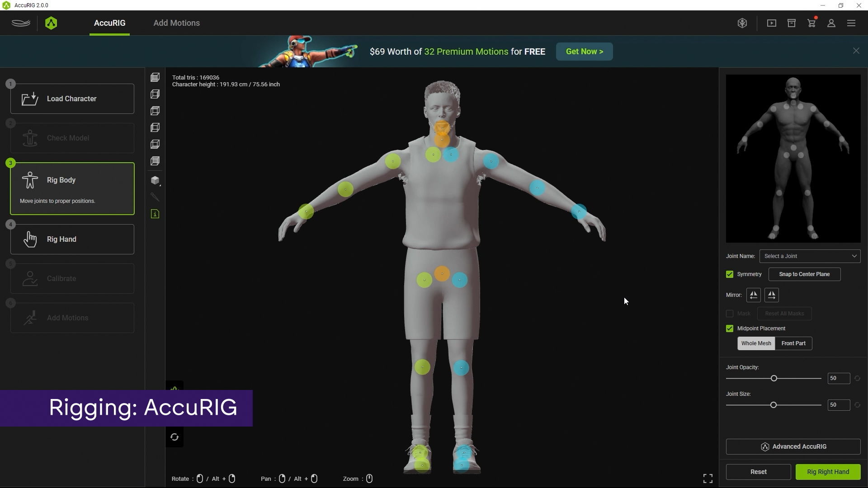Click the user account profile icon
The image size is (868, 488).
click(831, 23)
